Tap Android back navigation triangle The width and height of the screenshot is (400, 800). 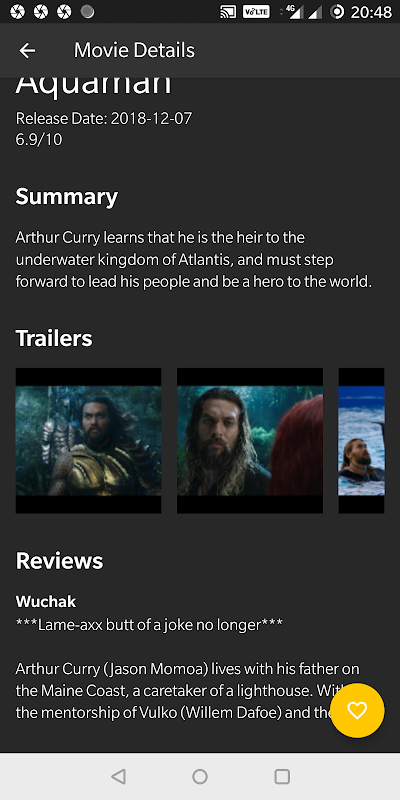118,777
